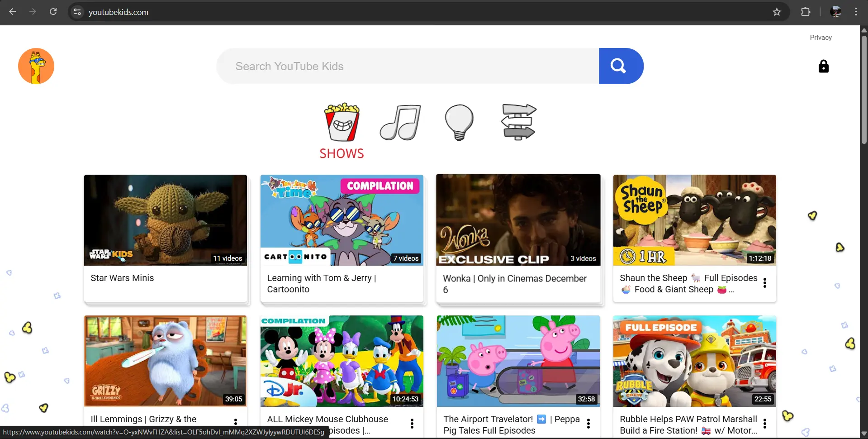
Task: Open options menu for Shaun the Sheep video
Action: coord(764,283)
